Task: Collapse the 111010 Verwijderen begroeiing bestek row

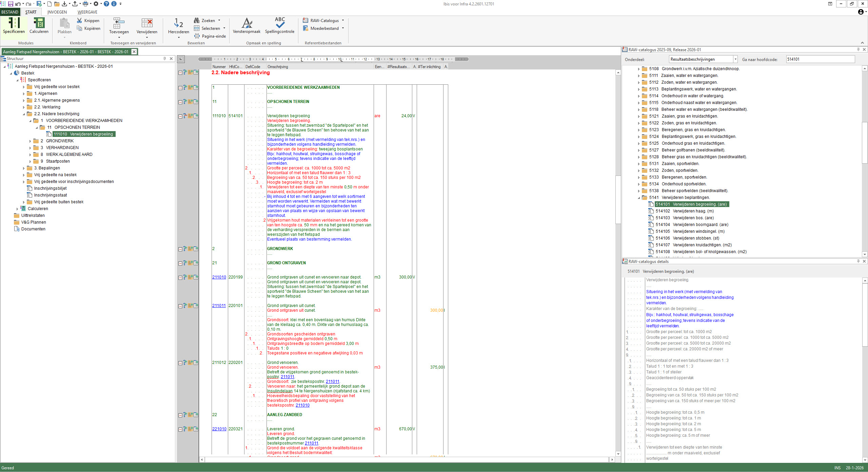Action: coord(180,116)
